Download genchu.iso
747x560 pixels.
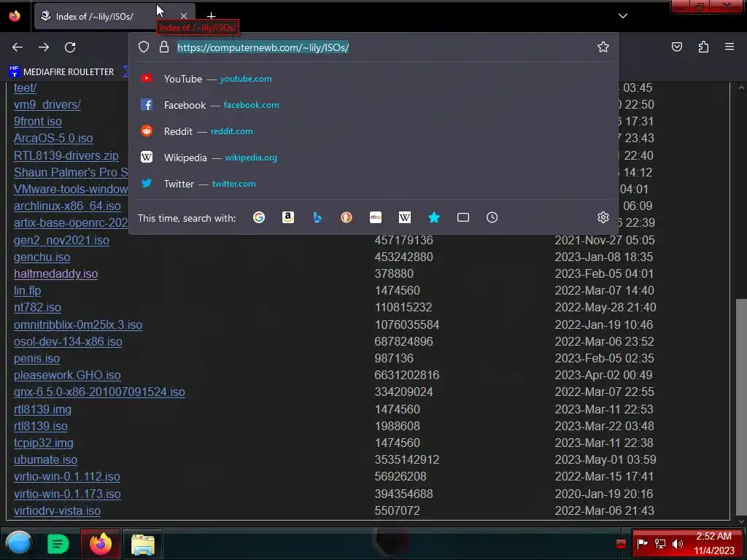(42, 257)
